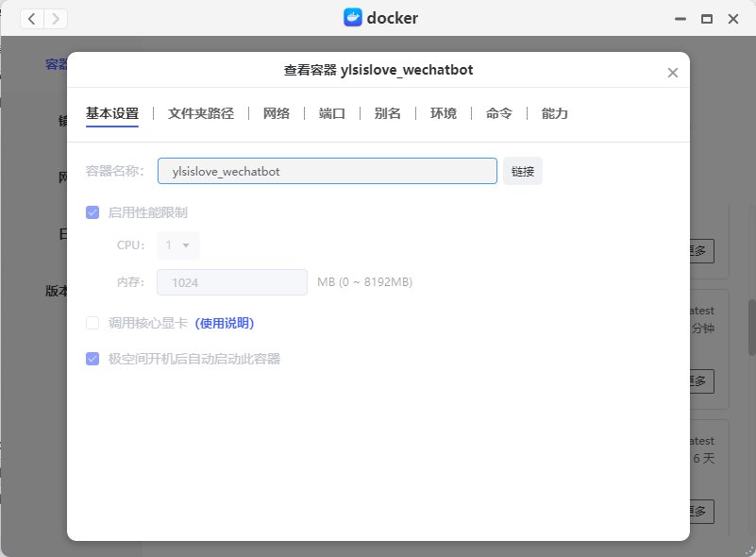Close the docker window

coord(732,19)
